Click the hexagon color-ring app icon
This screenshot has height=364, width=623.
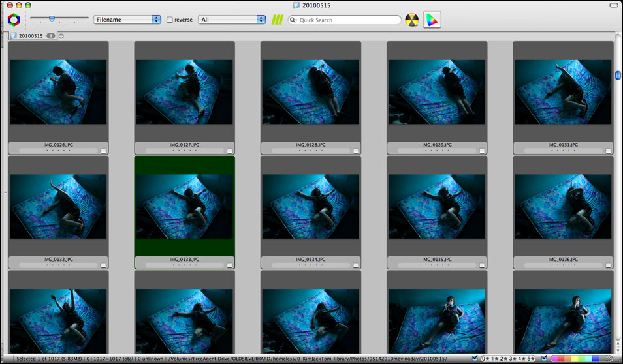tap(14, 20)
